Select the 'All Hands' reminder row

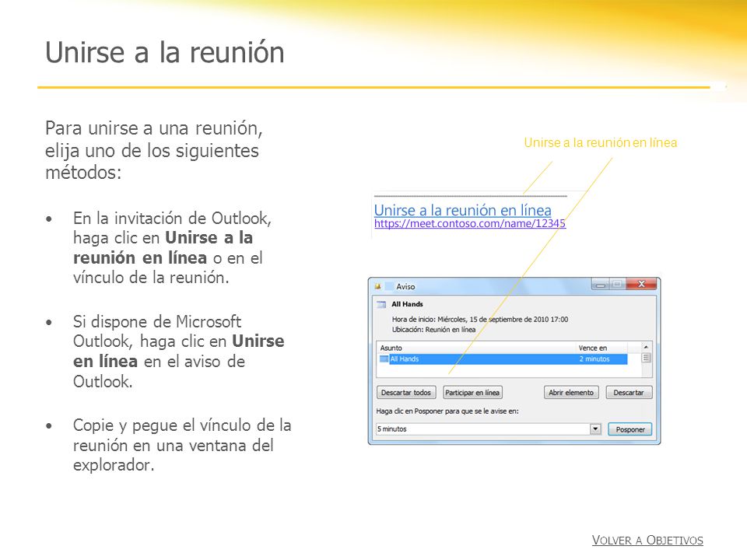tap(503, 359)
